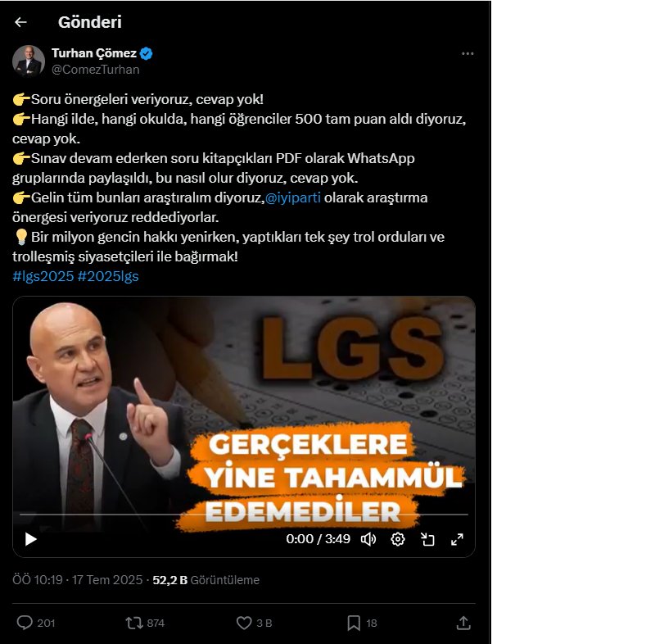Go back using the arrow icon
Screen dimensions: 655x644
tap(20, 22)
